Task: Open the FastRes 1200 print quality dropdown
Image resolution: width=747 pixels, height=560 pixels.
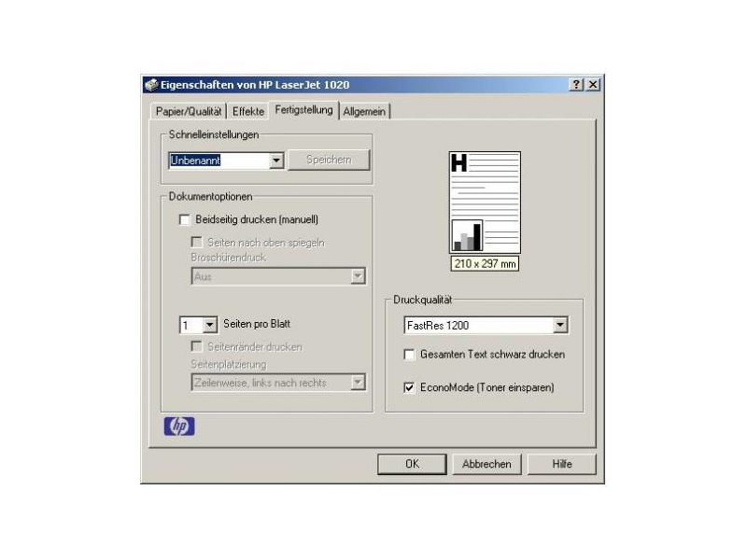Action: tap(560, 325)
